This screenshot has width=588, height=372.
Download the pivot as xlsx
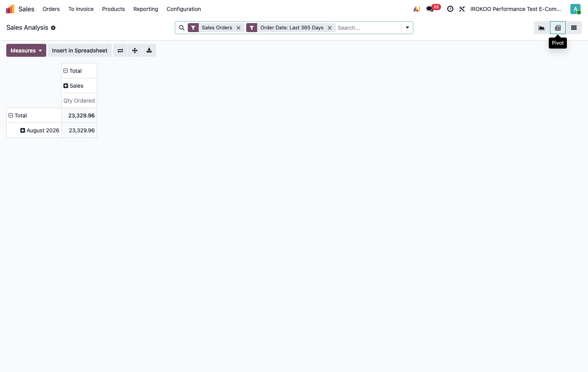click(x=149, y=51)
